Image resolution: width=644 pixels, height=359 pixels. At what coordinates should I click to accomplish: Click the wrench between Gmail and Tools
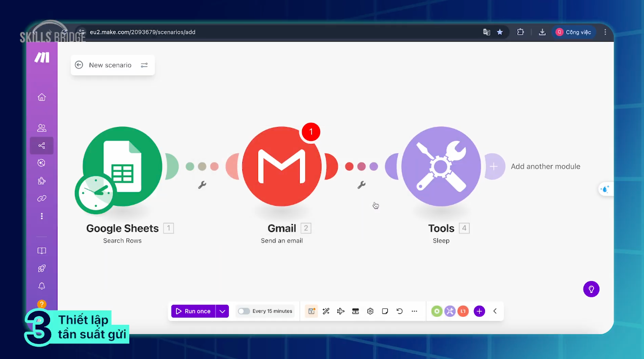tap(362, 185)
